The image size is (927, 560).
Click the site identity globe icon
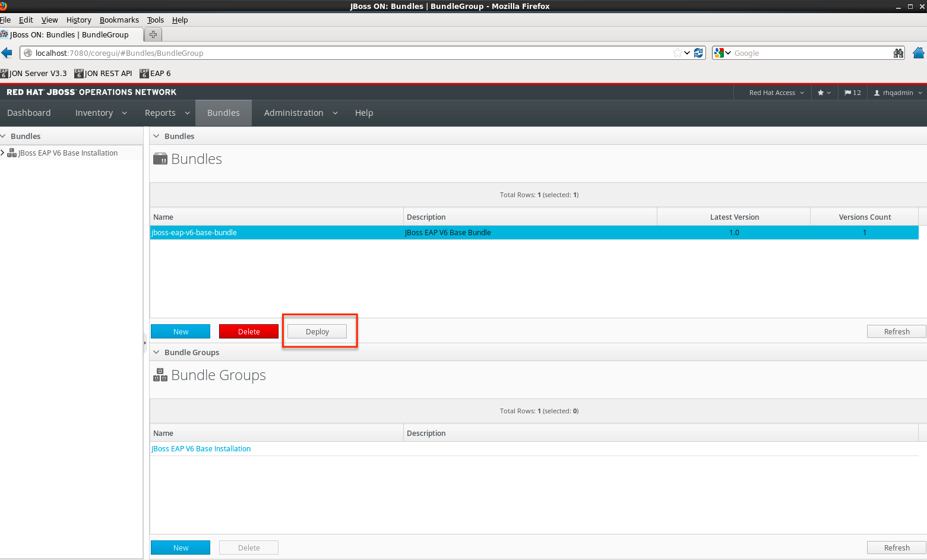tap(27, 53)
